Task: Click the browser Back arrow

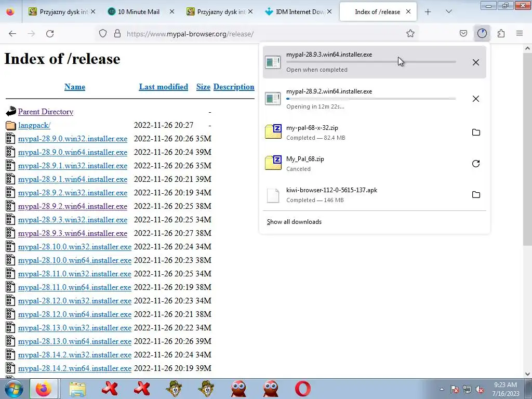Action: (12, 34)
